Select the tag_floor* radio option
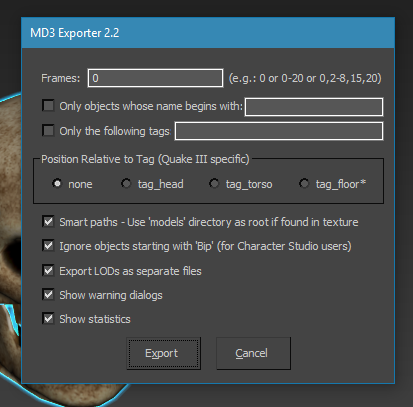Image resolution: width=413 pixels, height=407 pixels. [304, 183]
